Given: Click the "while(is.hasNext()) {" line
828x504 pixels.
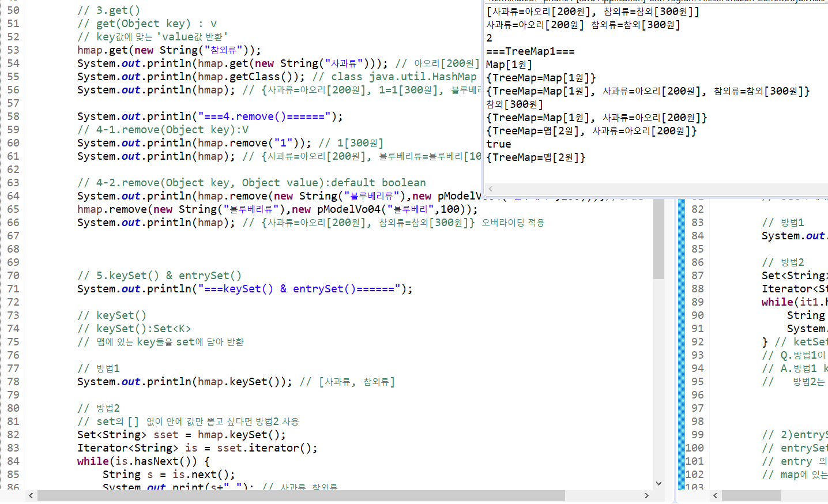Looking at the screenshot, I should (144, 461).
